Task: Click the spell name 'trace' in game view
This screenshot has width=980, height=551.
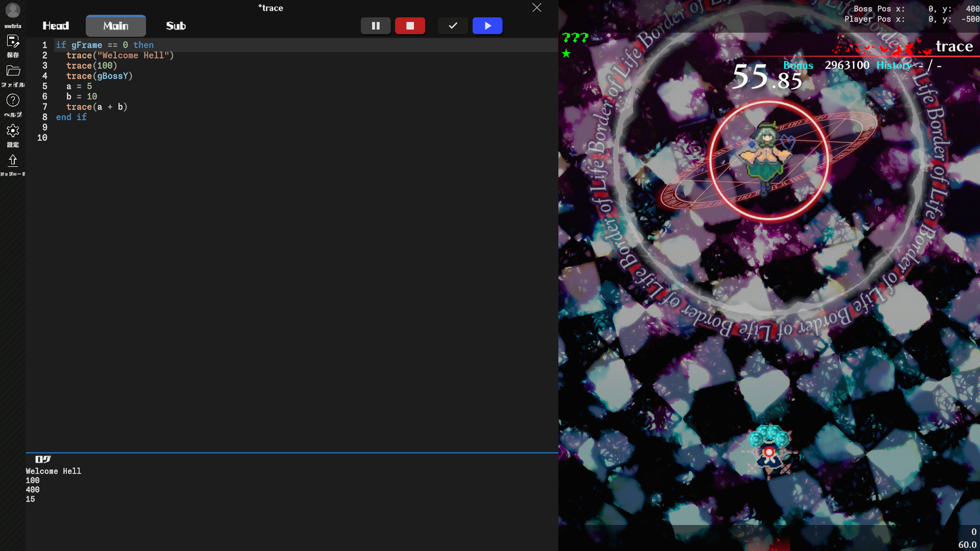Action: click(x=954, y=46)
